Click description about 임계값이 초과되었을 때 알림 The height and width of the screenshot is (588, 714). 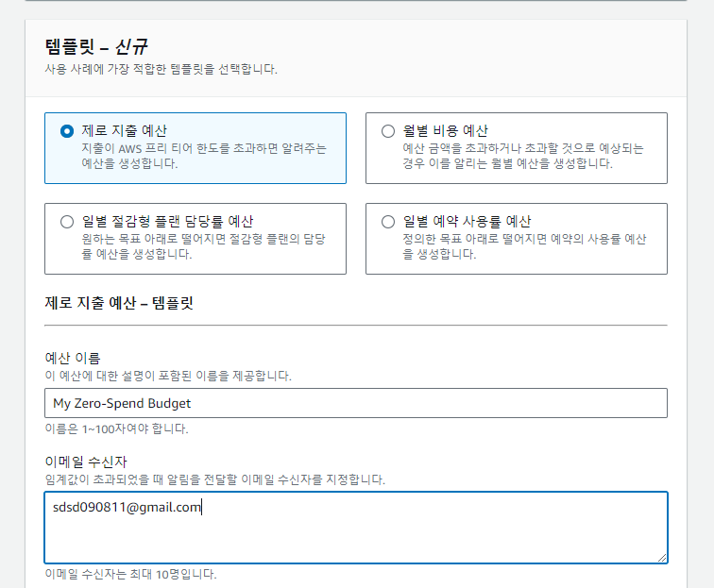(215, 479)
